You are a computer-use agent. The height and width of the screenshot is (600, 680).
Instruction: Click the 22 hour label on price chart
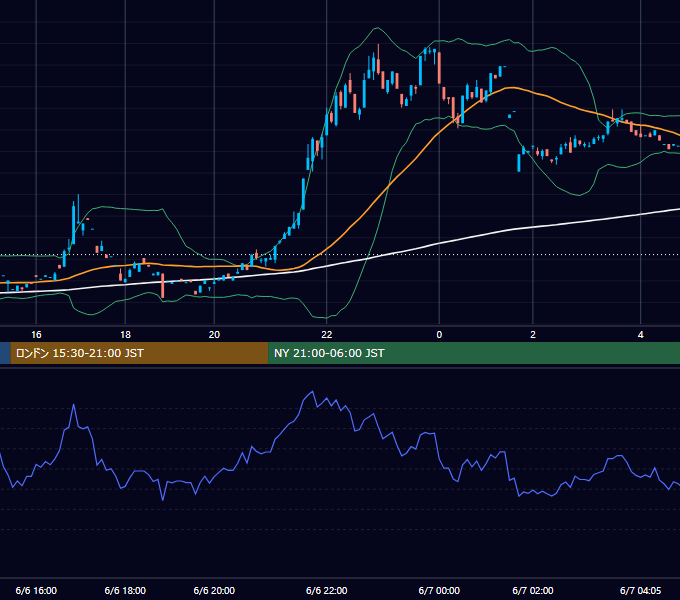(x=327, y=335)
